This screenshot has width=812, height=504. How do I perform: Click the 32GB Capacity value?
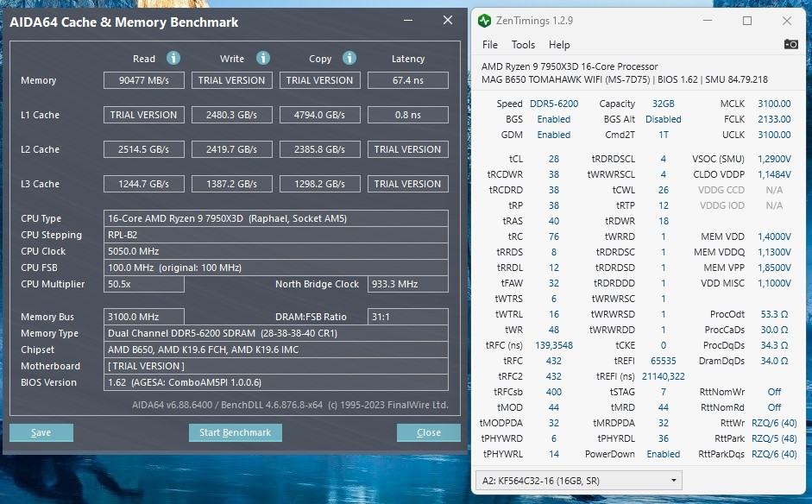pyautogui.click(x=664, y=104)
